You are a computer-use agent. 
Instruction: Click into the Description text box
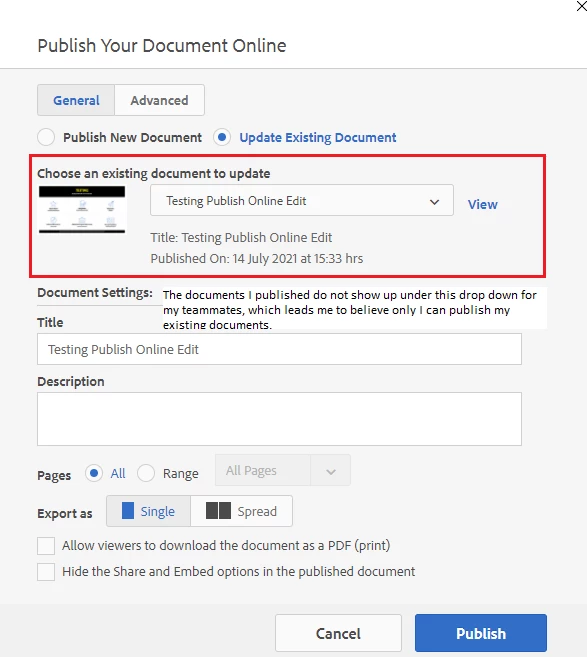pyautogui.click(x=279, y=419)
